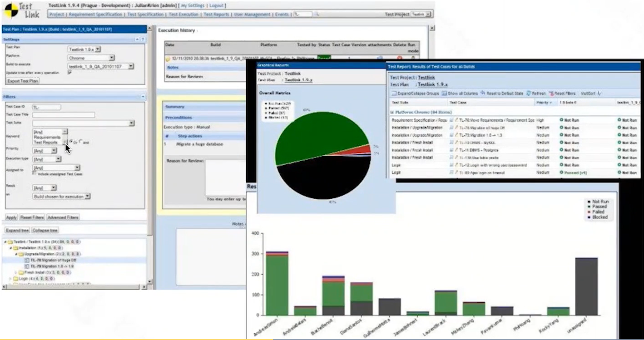Open the Build to execute dropdown
644x340 pixels.
pyautogui.click(x=100, y=66)
